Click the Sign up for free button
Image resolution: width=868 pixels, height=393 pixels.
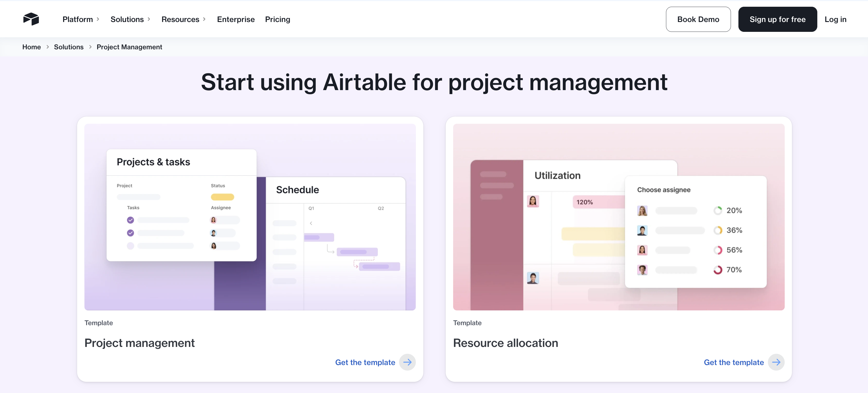click(777, 19)
